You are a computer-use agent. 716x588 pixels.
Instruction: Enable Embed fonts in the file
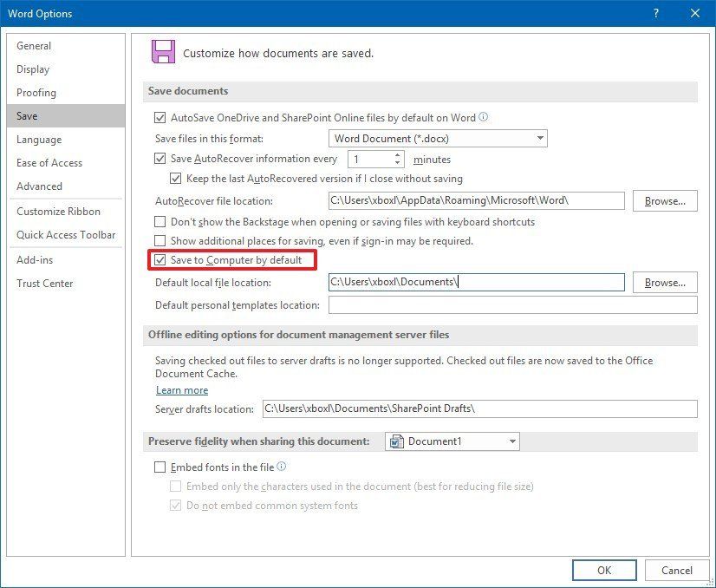pyautogui.click(x=160, y=467)
